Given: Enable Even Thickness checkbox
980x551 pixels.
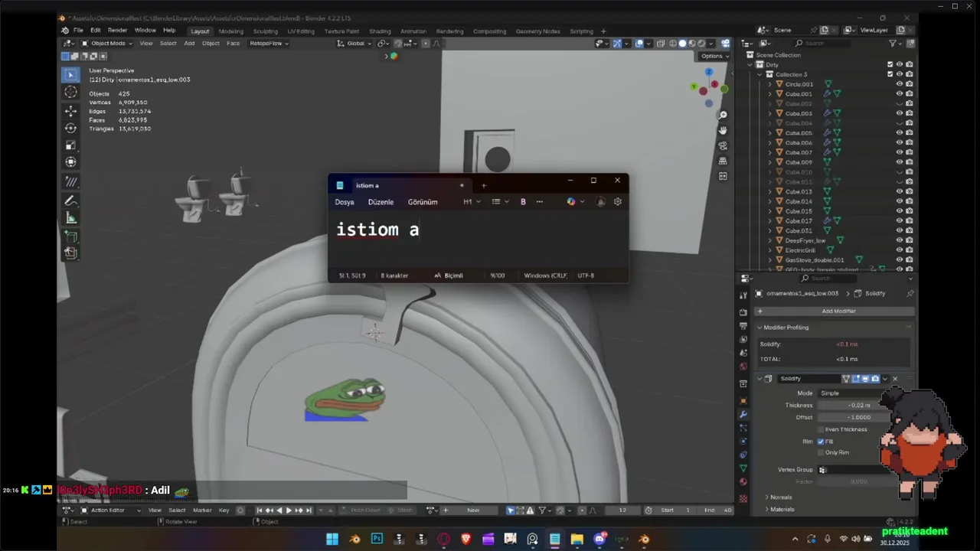Looking at the screenshot, I should click(821, 429).
